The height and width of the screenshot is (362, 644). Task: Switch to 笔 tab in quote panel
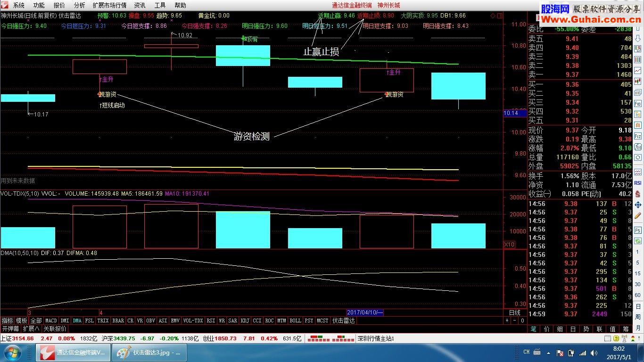534,329
